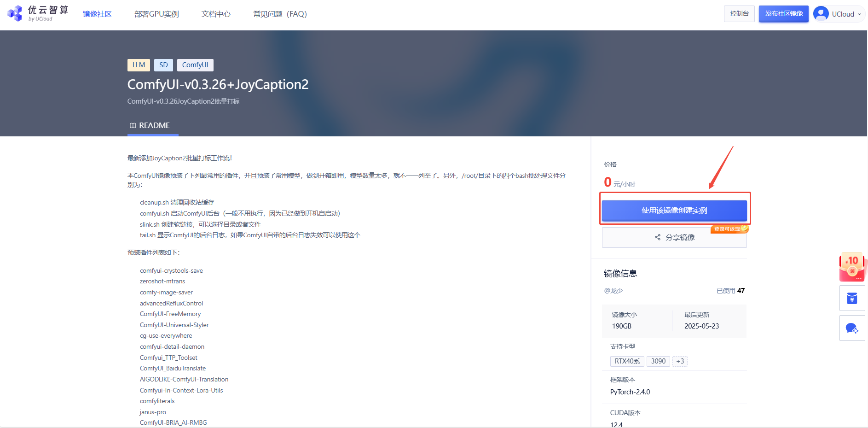Click the subtitle ComfyUI-v0.3.26JoyCaption2批量打标
The image size is (868, 428).
coord(183,101)
